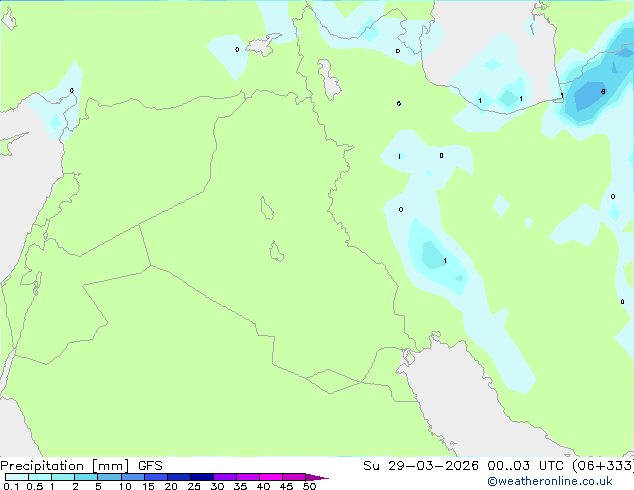Click the "8" value on dark blue area

click(603, 92)
